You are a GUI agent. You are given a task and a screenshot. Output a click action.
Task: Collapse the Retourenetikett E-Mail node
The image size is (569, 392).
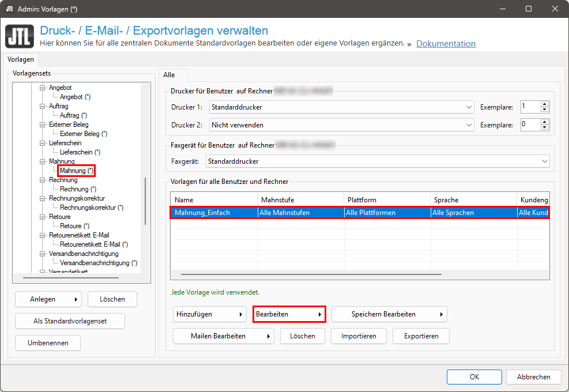43,235
